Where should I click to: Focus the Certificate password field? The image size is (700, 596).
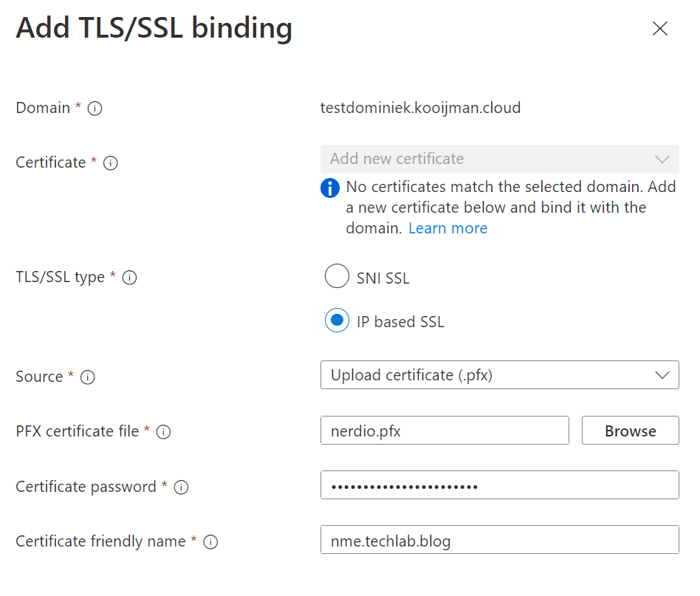pyautogui.click(x=499, y=486)
